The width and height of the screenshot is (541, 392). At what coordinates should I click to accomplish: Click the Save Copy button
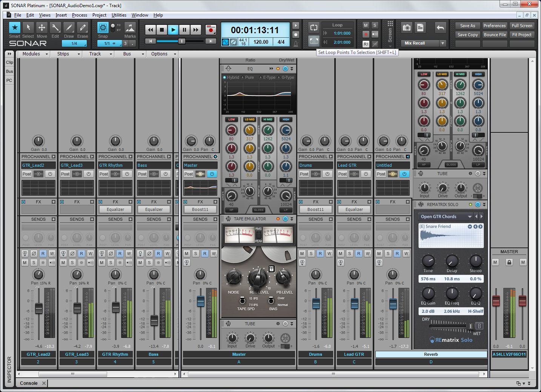pyautogui.click(x=467, y=35)
